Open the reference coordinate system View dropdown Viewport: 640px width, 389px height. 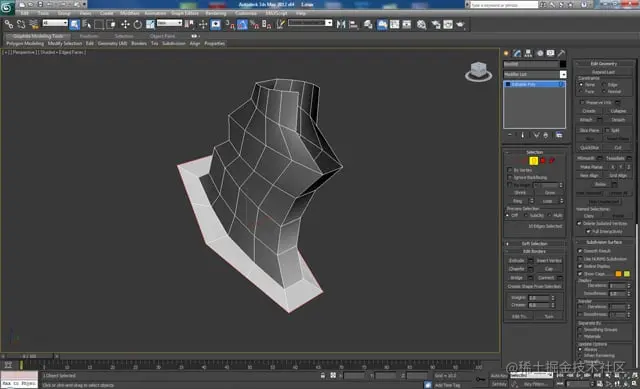(x=169, y=23)
